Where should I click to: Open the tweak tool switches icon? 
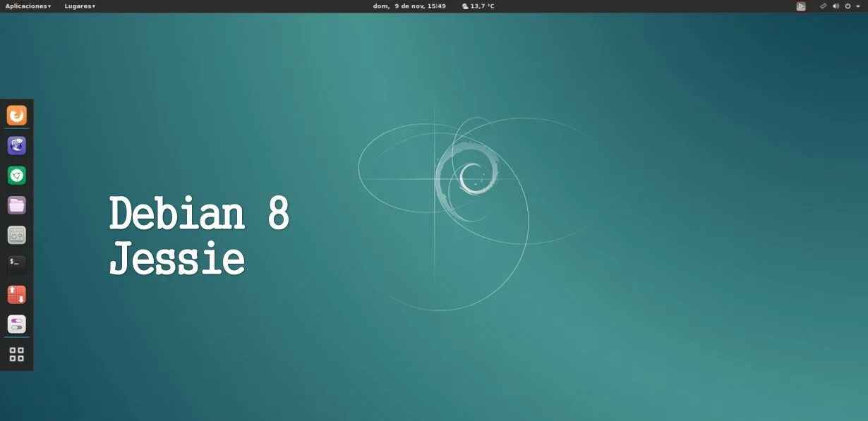point(17,324)
